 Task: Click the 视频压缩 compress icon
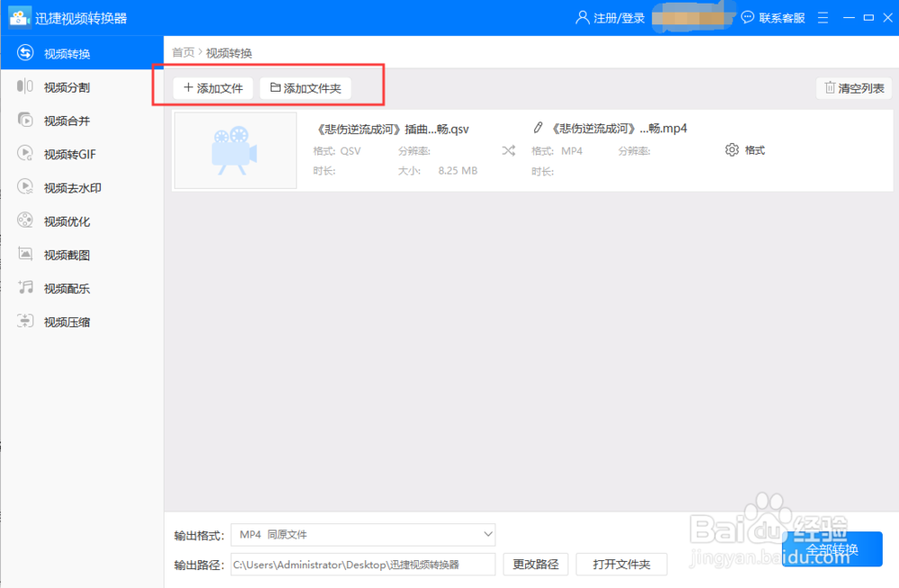click(x=24, y=321)
